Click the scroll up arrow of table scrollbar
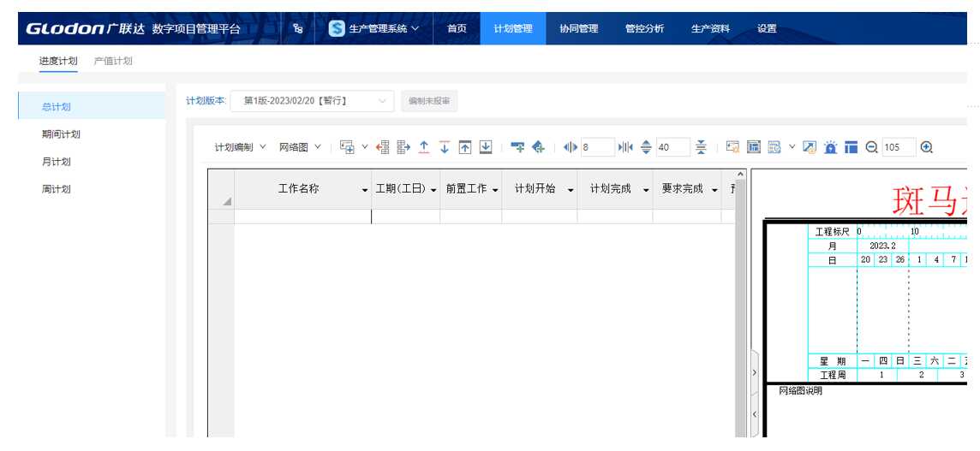 tap(741, 174)
